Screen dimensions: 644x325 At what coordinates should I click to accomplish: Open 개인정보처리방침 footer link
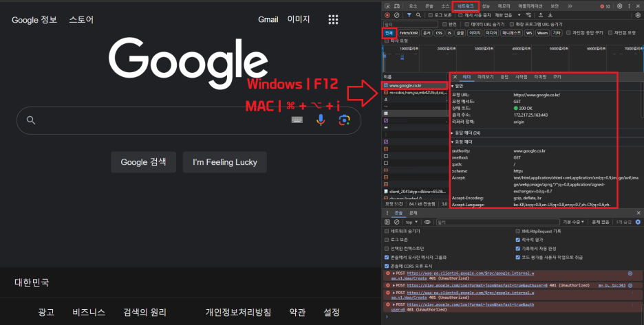coord(238,312)
